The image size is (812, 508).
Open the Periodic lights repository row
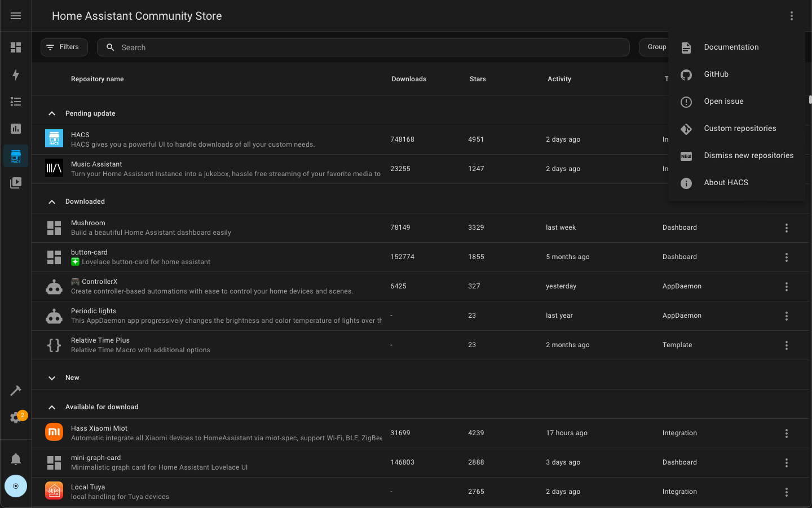pyautogui.click(x=420, y=316)
